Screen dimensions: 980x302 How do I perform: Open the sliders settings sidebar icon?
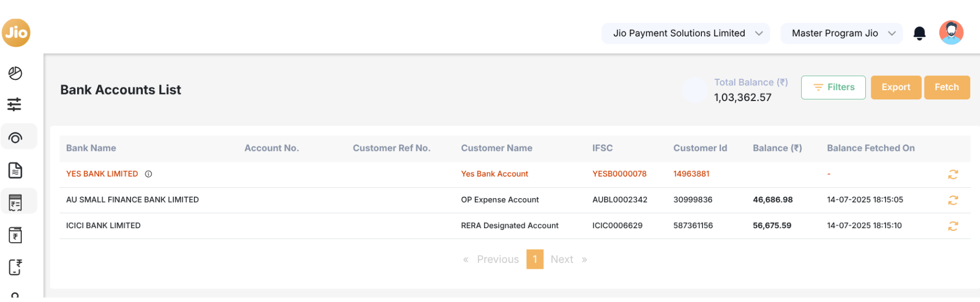point(15,104)
